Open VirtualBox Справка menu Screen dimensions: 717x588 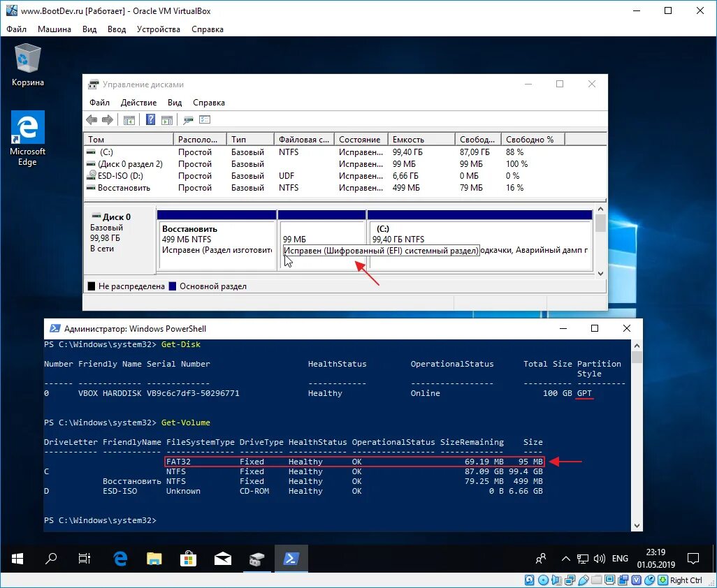click(x=207, y=29)
